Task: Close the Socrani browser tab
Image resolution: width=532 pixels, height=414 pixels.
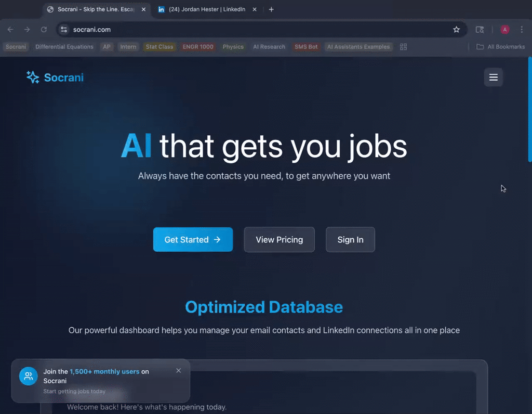Action: 143,9
